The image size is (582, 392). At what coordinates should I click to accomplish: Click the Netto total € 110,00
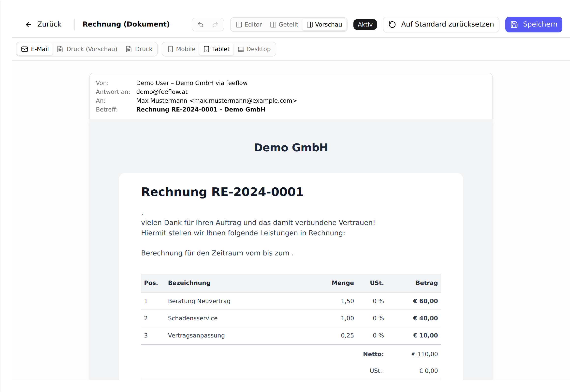pyautogui.click(x=425, y=354)
